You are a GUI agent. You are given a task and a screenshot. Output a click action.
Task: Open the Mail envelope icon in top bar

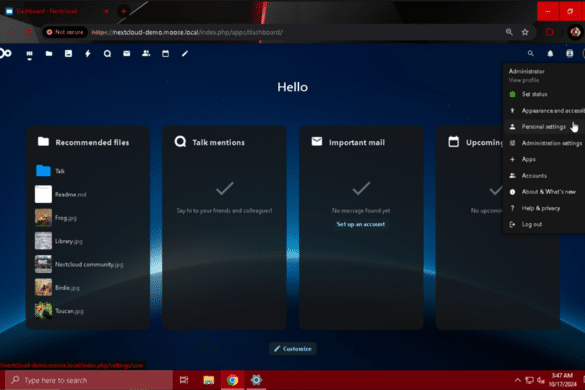tap(126, 54)
